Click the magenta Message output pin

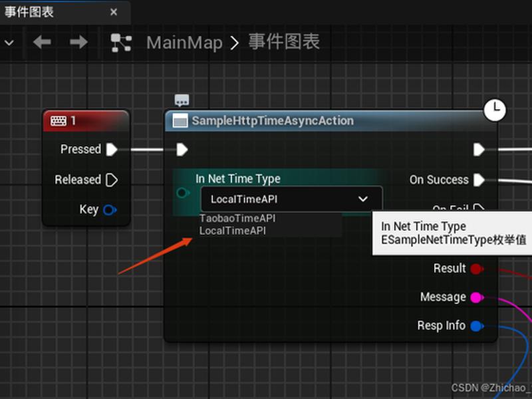[477, 297]
